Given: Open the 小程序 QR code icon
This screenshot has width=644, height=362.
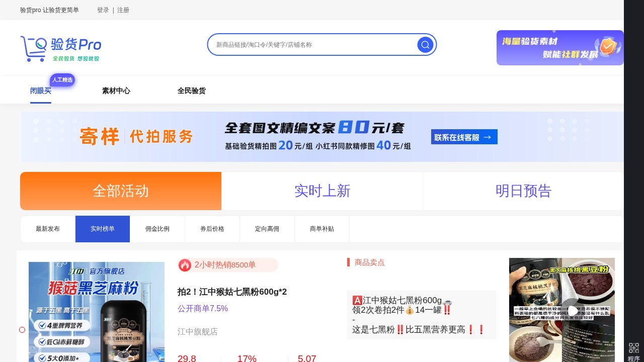Looking at the screenshot, I should (x=633, y=346).
